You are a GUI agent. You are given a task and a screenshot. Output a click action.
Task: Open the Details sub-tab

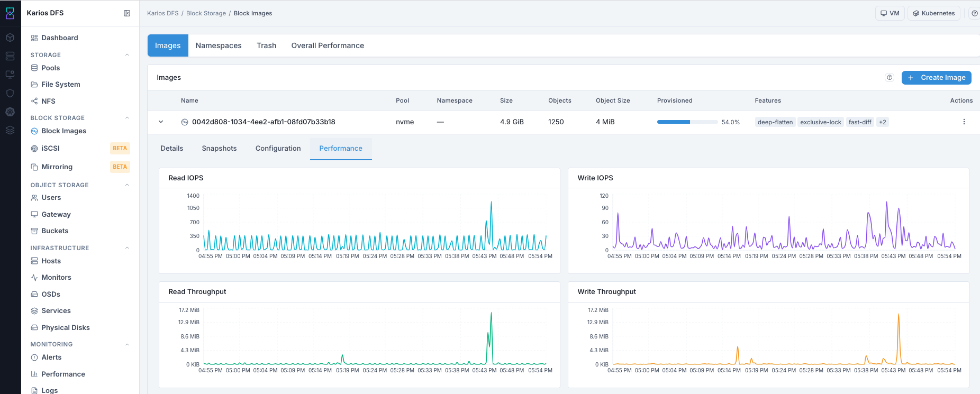(x=172, y=149)
